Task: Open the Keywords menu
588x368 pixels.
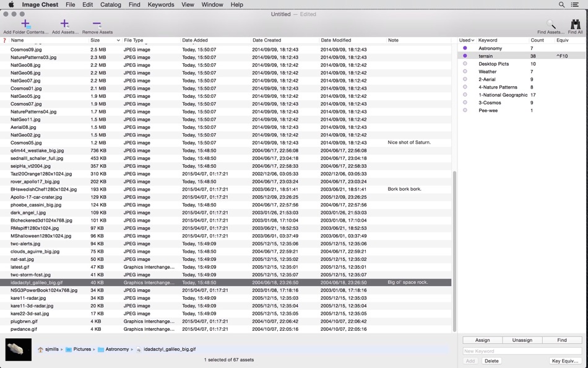Action: (x=161, y=4)
